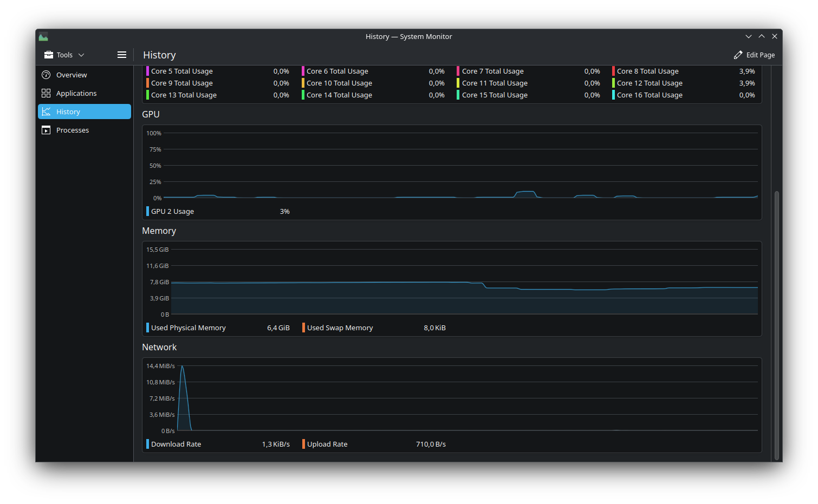Click the History chart icon in sidebar

(46, 112)
